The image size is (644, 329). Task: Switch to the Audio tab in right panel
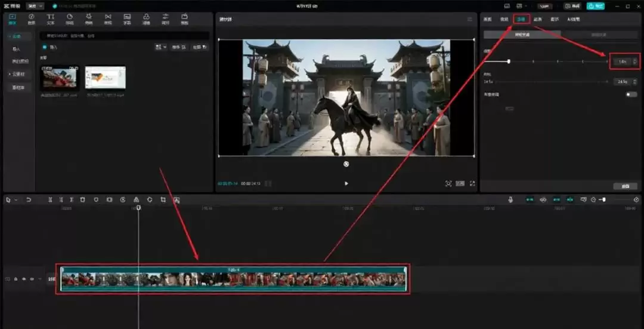[504, 19]
